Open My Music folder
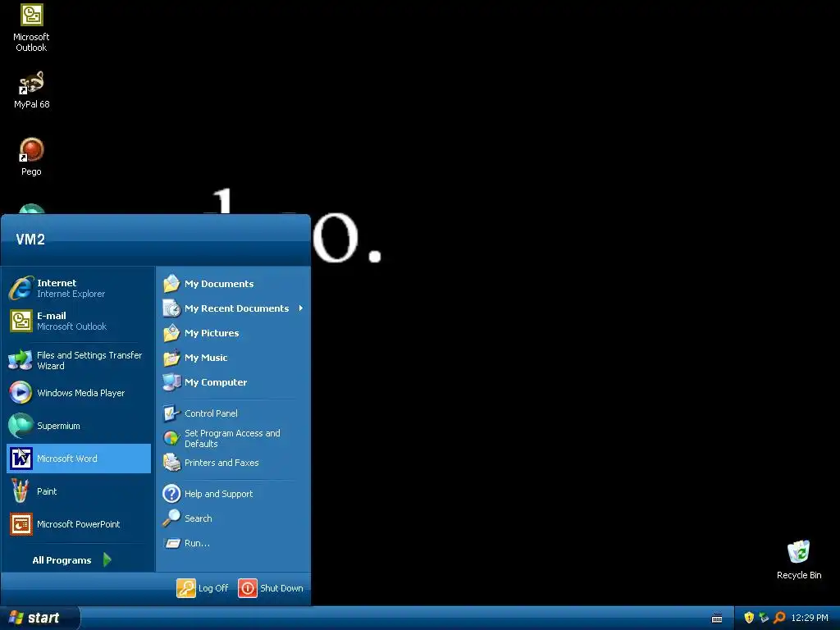The image size is (840, 630). (233, 358)
